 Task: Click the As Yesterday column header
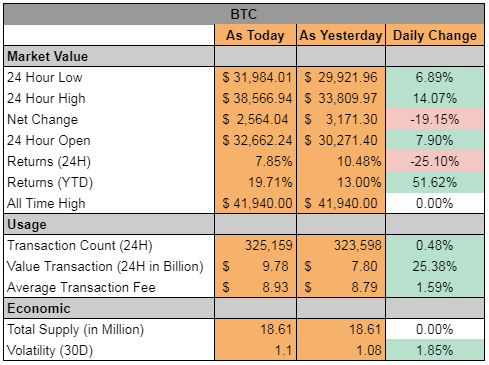(341, 35)
